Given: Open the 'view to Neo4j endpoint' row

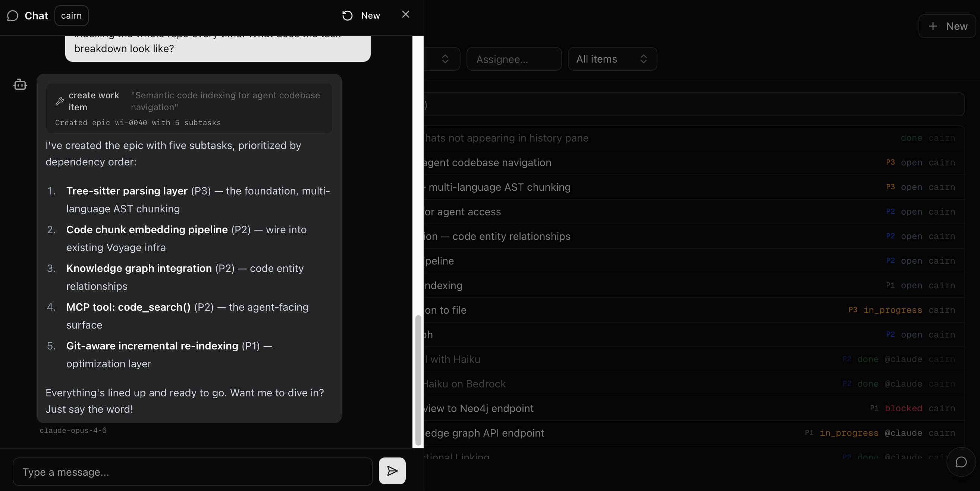Looking at the screenshot, I should 694,409.
